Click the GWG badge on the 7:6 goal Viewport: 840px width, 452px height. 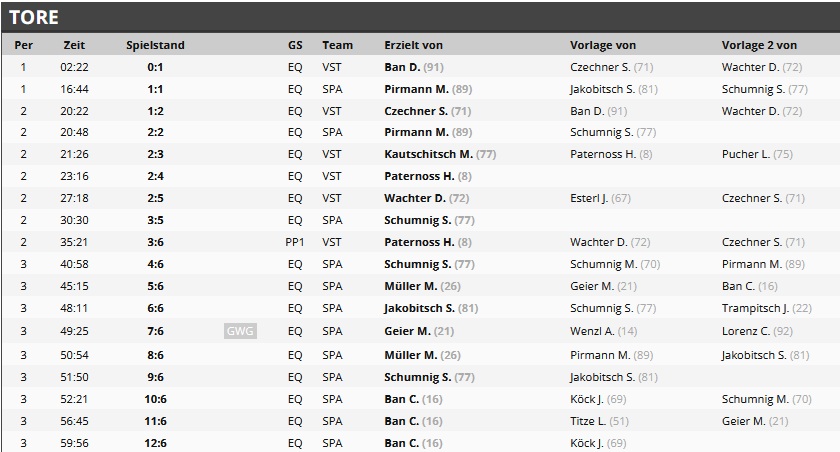tap(241, 331)
